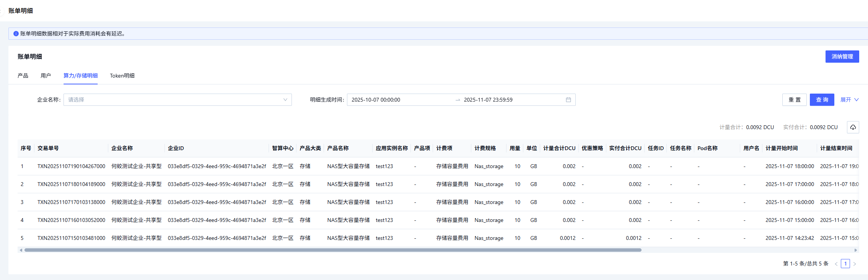Screen dimensions: 868x280
Task: Click the 重置 reset button
Action: [x=794, y=100]
